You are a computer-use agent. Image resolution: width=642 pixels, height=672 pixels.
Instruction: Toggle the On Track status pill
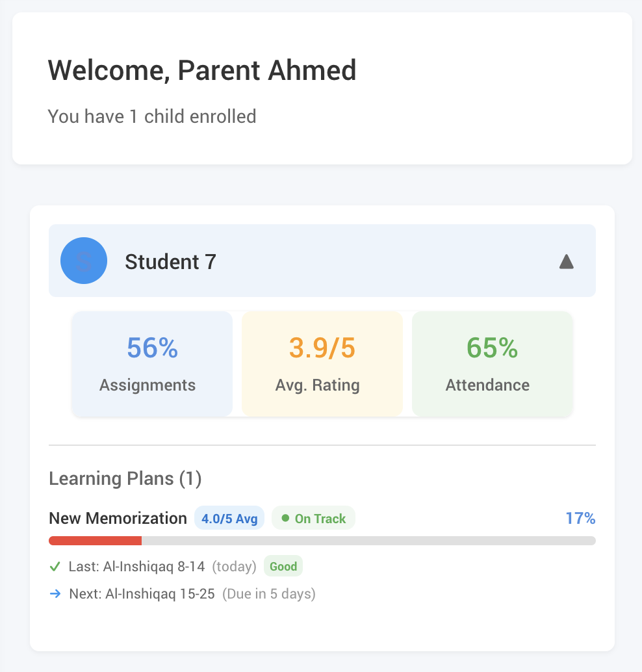(x=313, y=518)
